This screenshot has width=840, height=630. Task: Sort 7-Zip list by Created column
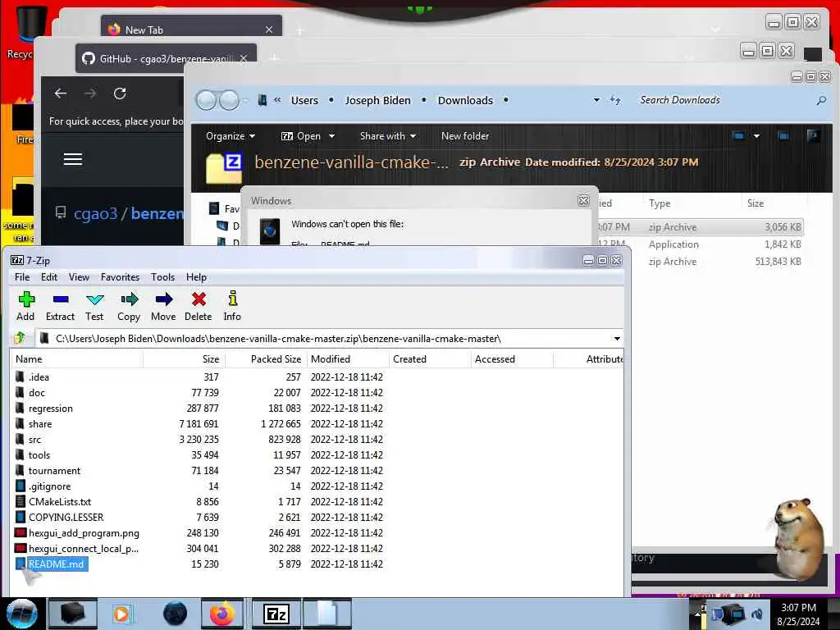click(430, 359)
